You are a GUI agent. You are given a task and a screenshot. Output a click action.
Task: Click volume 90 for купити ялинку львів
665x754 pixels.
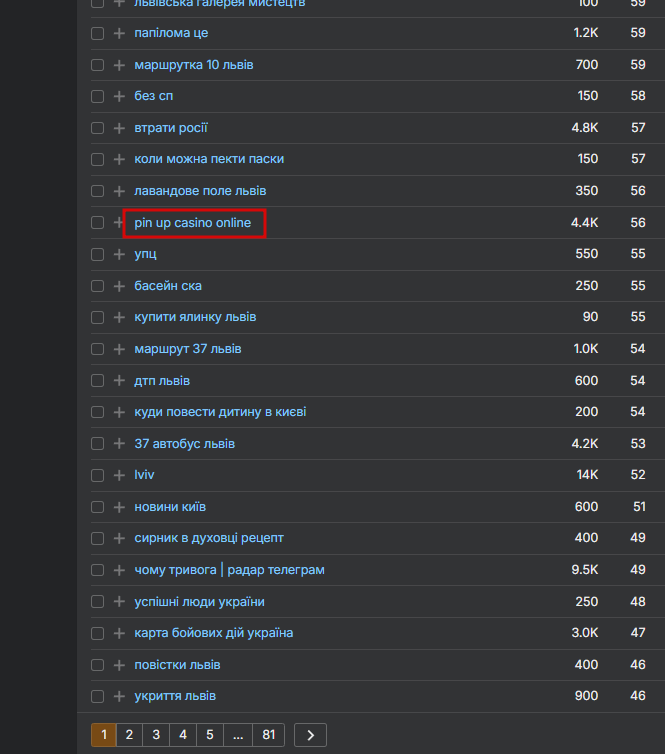pyautogui.click(x=590, y=317)
